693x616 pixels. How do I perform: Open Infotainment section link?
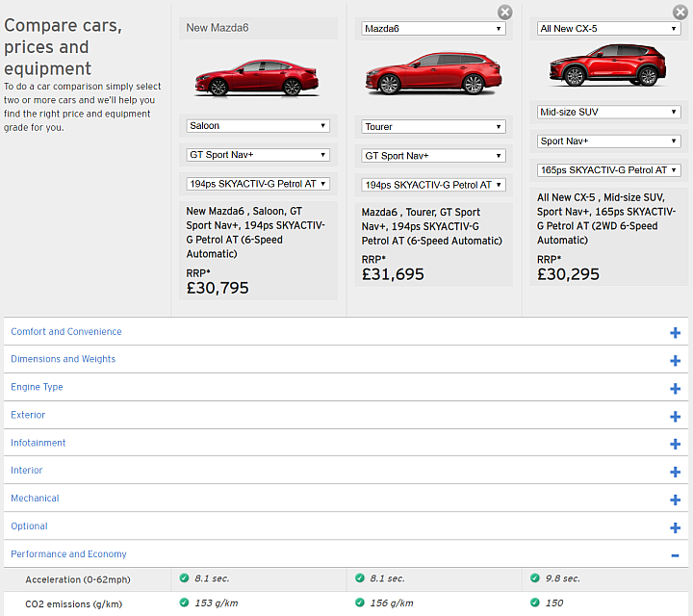[x=38, y=443]
